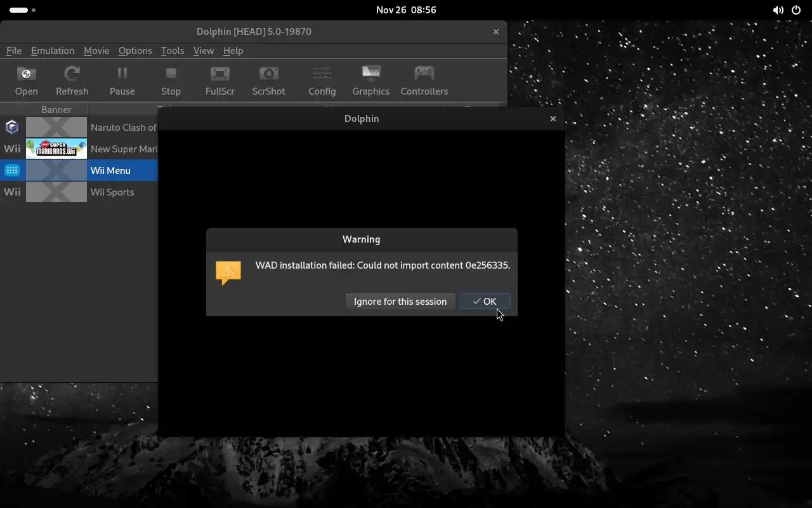
Task: Take a screenshot with ScrShot
Action: 268,81
